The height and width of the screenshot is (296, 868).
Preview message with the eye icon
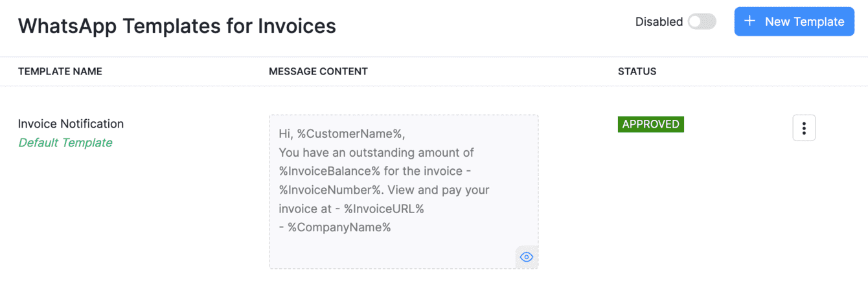[527, 257]
